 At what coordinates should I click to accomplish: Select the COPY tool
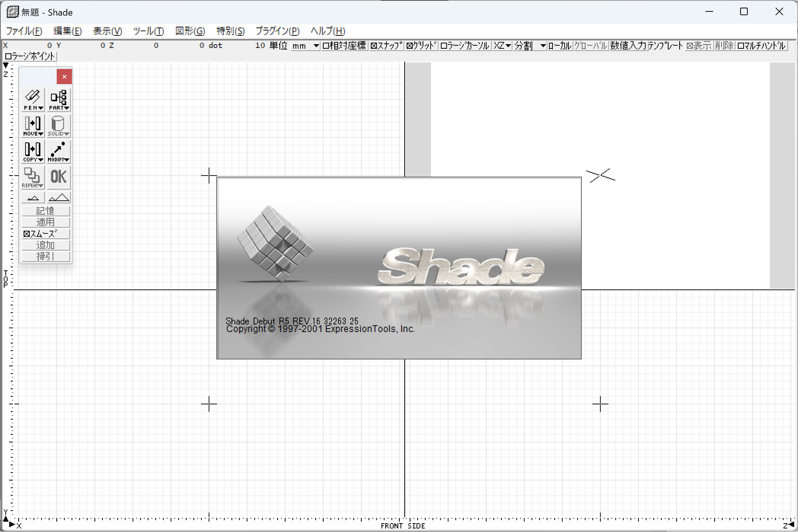[32, 151]
